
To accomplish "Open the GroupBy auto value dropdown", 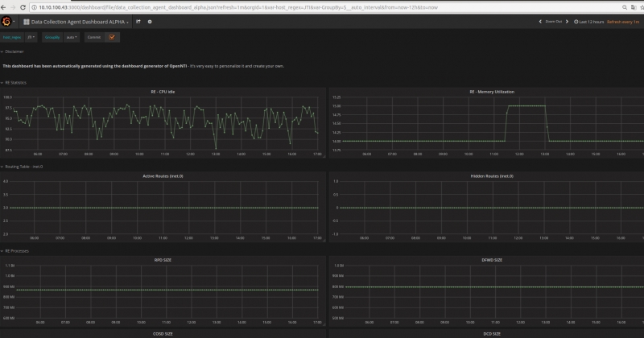I will pyautogui.click(x=72, y=37).
